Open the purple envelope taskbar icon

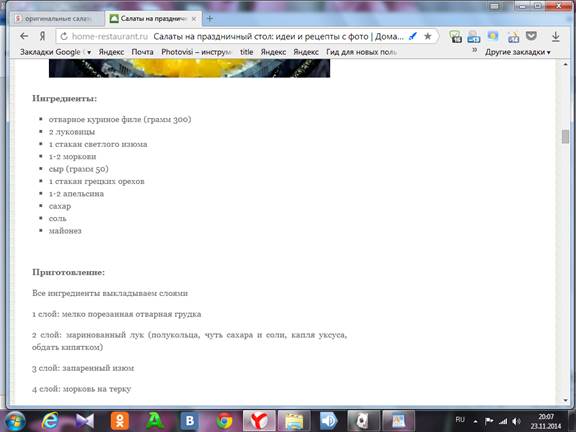click(85, 421)
